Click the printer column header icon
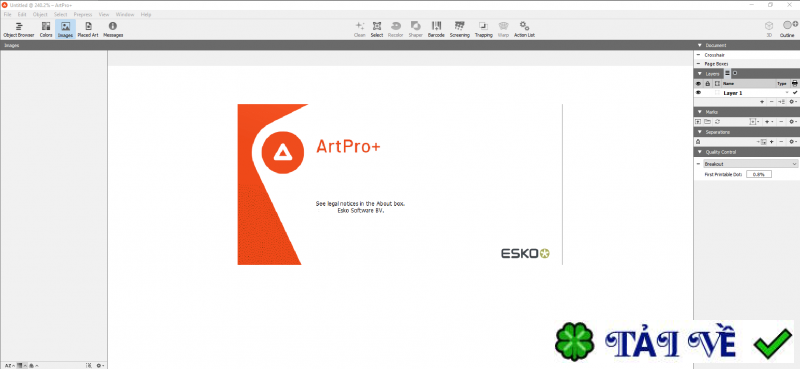 tap(795, 83)
